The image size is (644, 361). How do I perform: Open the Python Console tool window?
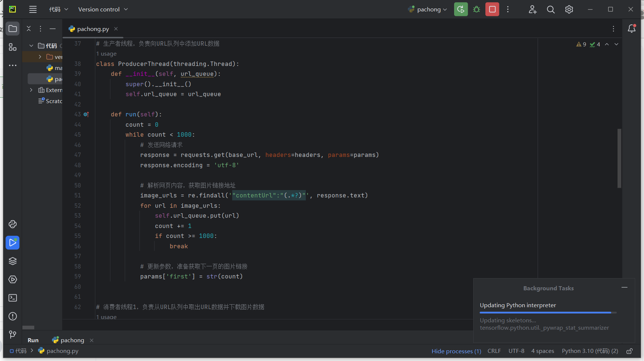(x=13, y=224)
